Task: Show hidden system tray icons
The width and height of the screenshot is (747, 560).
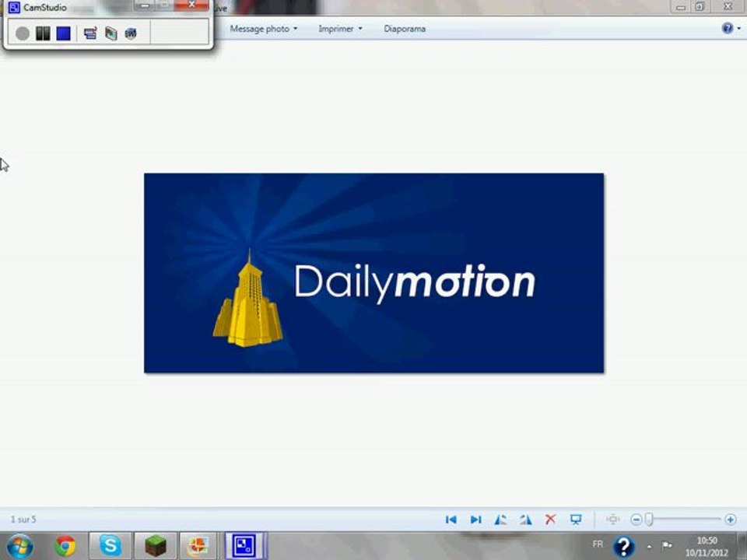Action: point(649,546)
